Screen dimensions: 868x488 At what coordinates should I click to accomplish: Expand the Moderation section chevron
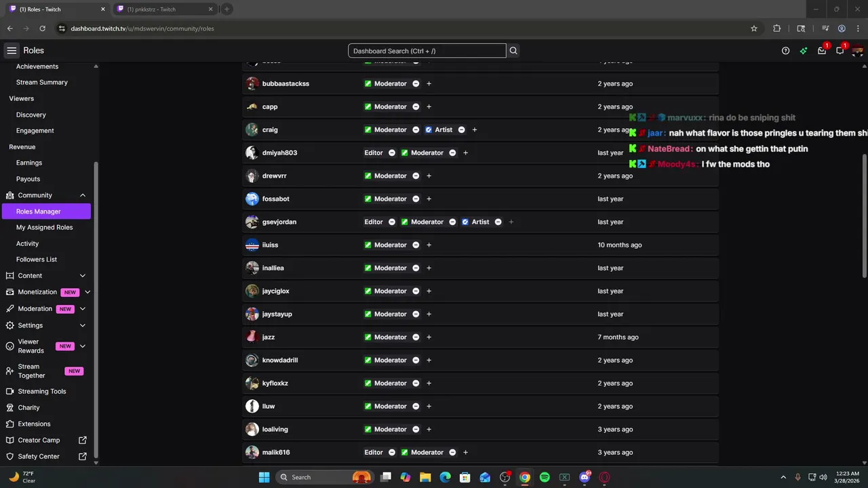click(83, 309)
